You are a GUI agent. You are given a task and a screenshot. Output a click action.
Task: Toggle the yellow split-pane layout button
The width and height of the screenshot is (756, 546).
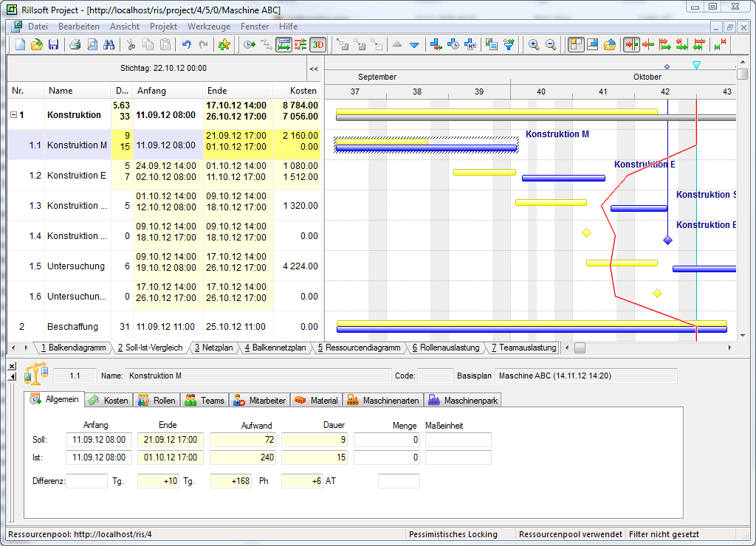click(576, 45)
